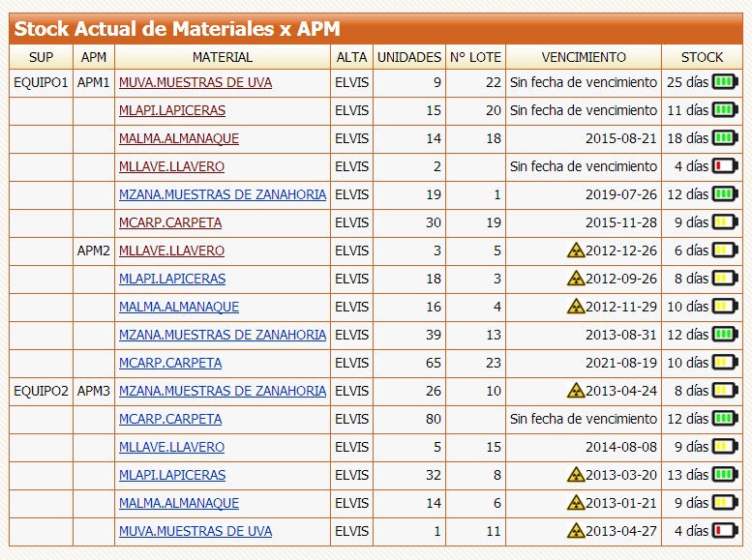Click red battery icon in APM1 MLLAVE row
Screen dimensions: 752x560
tap(725, 166)
